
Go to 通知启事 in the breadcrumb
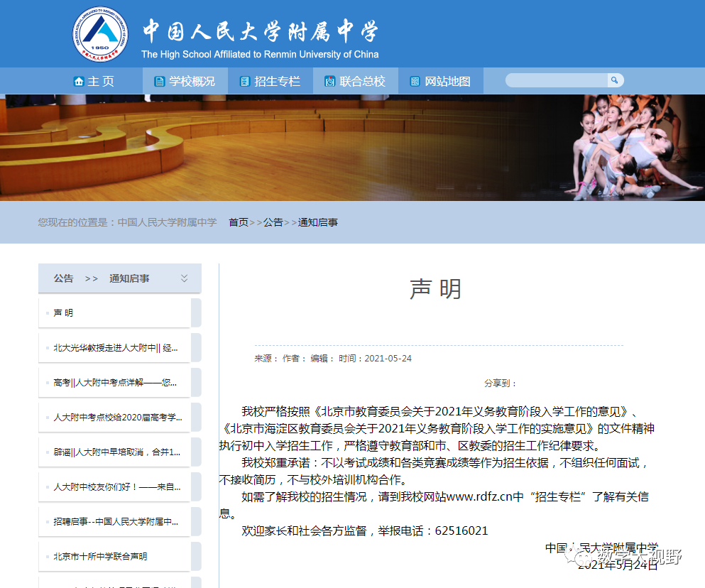(x=317, y=222)
